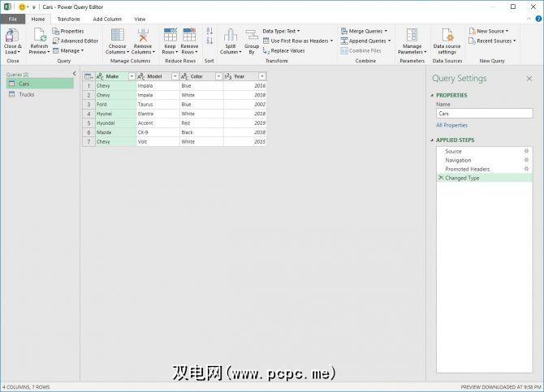Open the Add Column tab
The height and width of the screenshot is (392, 544).
pos(106,19)
